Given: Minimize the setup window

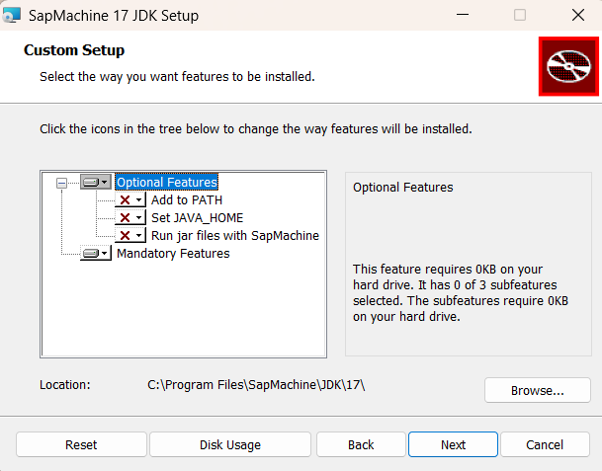Looking at the screenshot, I should click(463, 15).
